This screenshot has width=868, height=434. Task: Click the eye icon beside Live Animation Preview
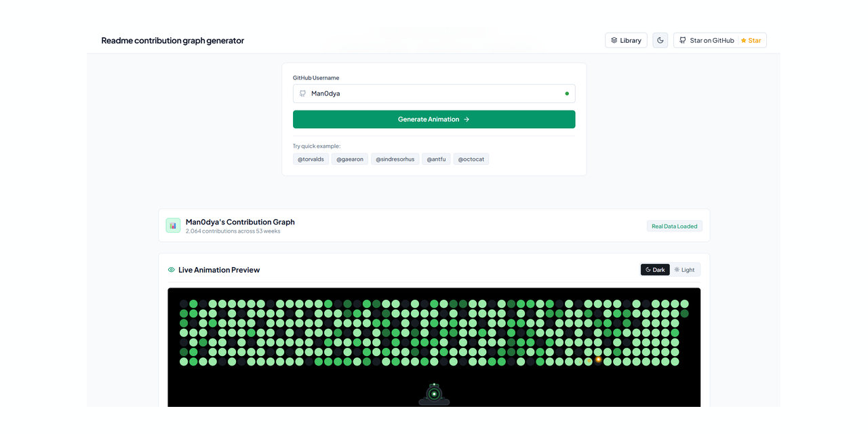[172, 270]
